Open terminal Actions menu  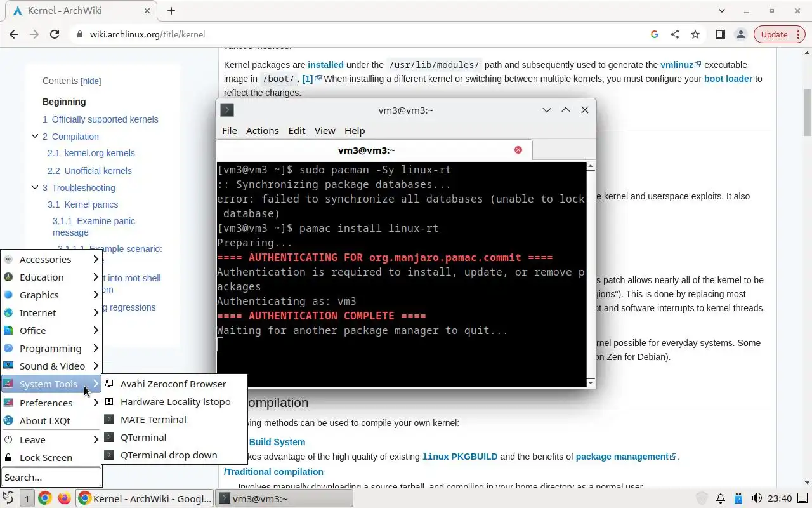click(262, 130)
